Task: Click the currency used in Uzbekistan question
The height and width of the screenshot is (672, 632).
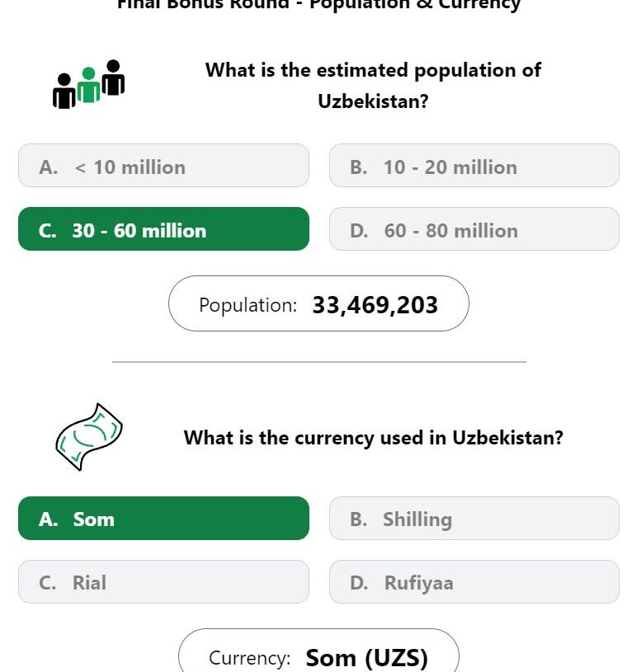Action: coord(373,437)
